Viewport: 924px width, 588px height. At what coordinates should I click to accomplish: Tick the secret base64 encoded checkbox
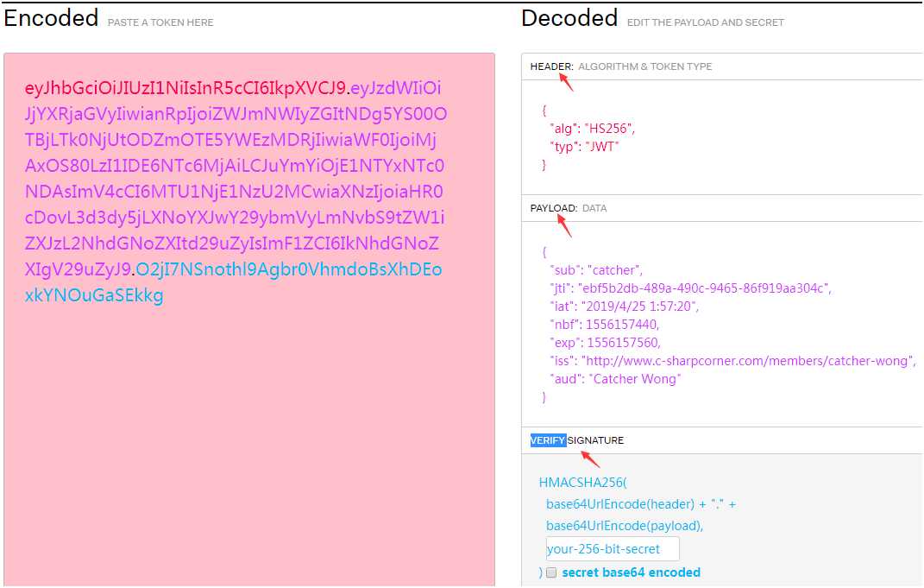coord(551,572)
